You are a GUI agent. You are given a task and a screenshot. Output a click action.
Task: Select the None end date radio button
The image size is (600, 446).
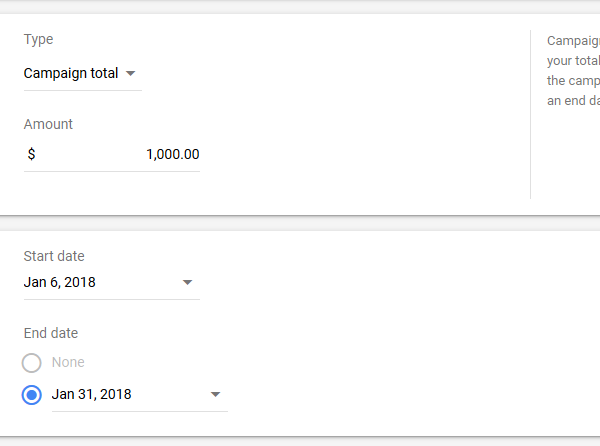[x=32, y=363]
